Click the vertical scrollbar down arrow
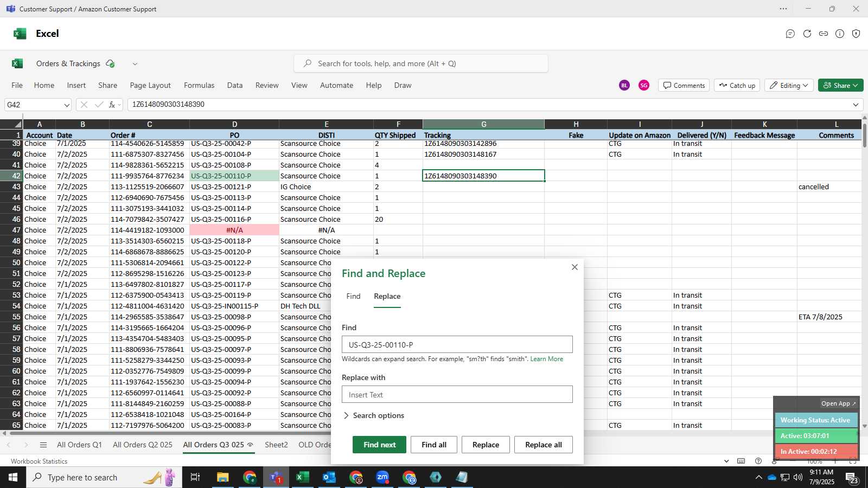Viewport: 868px width, 488px height. coord(865,426)
